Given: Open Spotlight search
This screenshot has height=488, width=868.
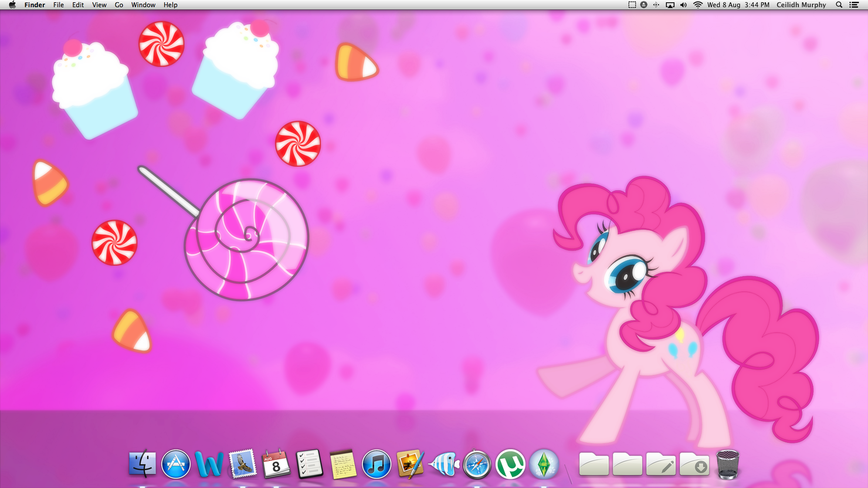Looking at the screenshot, I should point(839,5).
